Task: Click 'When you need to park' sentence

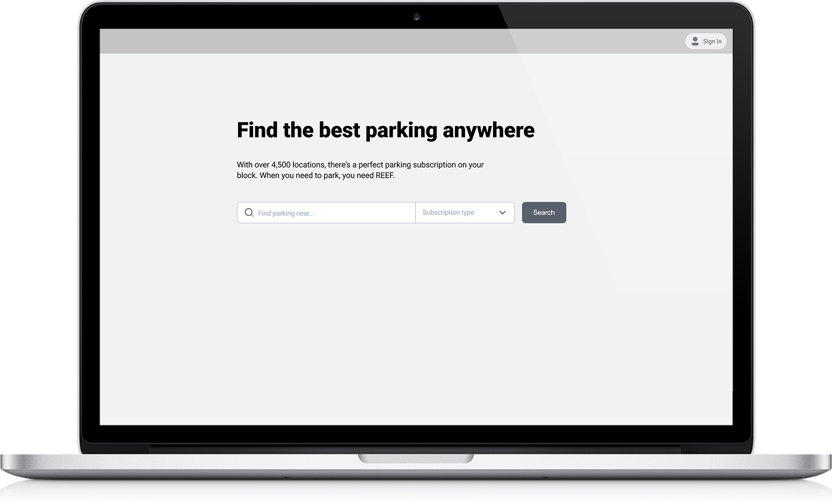Action: [x=300, y=176]
